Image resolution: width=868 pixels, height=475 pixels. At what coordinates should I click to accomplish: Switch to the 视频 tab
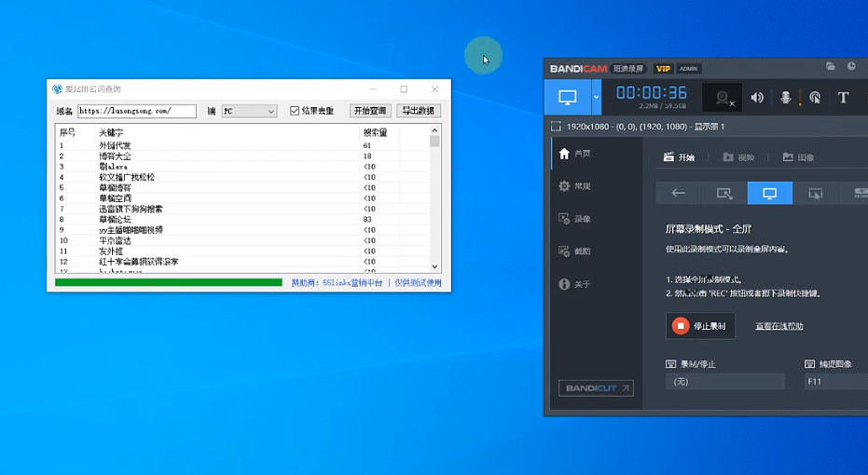point(738,157)
